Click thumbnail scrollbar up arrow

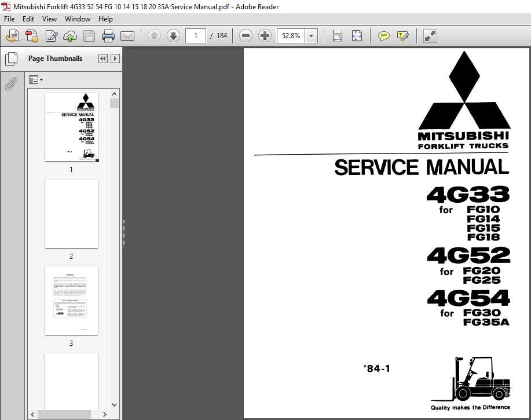point(115,94)
